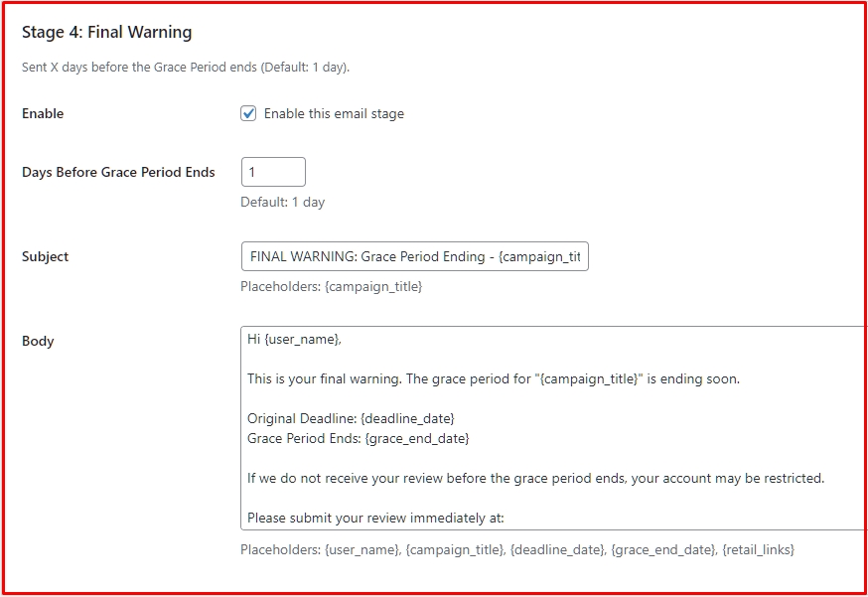Place cursor on 'This is your final warning' line
The height and width of the screenshot is (597, 868).
point(494,378)
